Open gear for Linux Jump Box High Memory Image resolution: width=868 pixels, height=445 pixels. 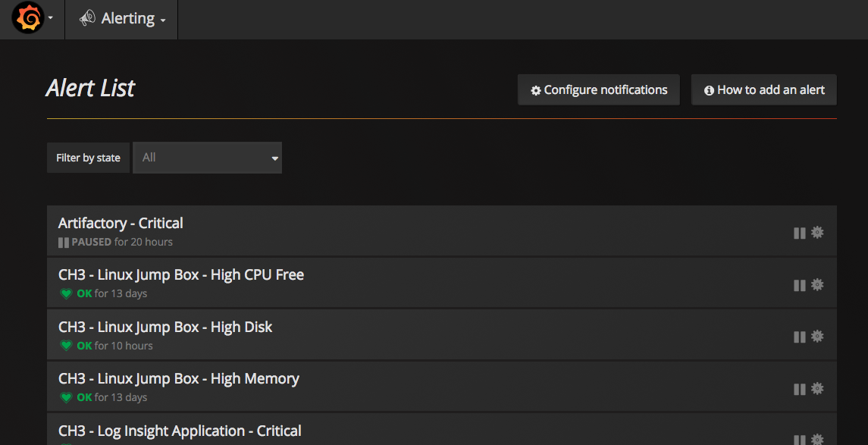(x=817, y=389)
